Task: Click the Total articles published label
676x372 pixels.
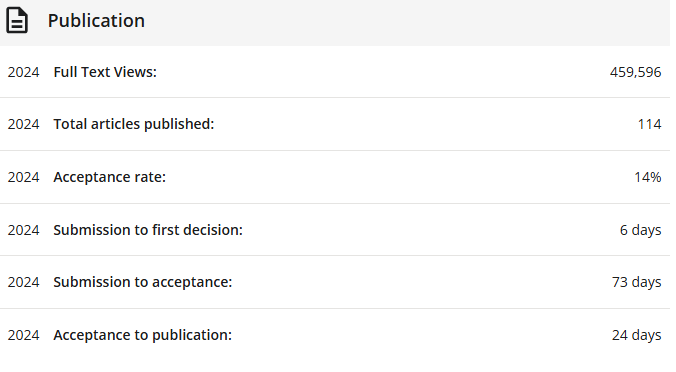Action: click(x=134, y=124)
